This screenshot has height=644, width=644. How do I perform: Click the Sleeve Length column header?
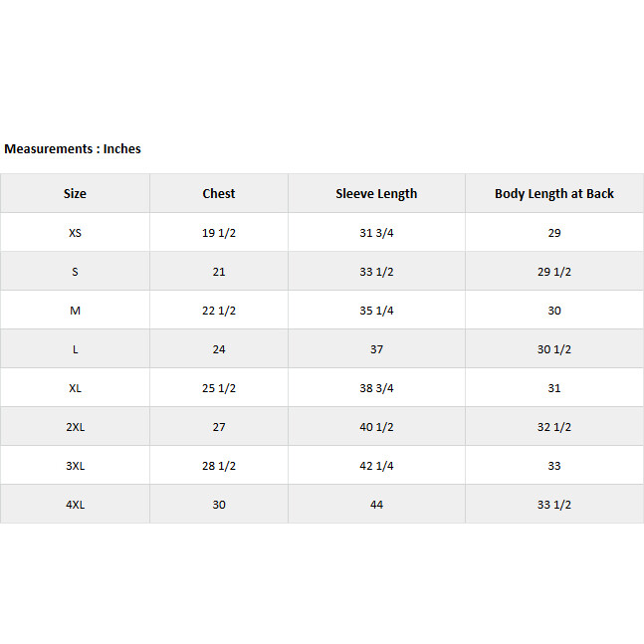[x=376, y=194]
